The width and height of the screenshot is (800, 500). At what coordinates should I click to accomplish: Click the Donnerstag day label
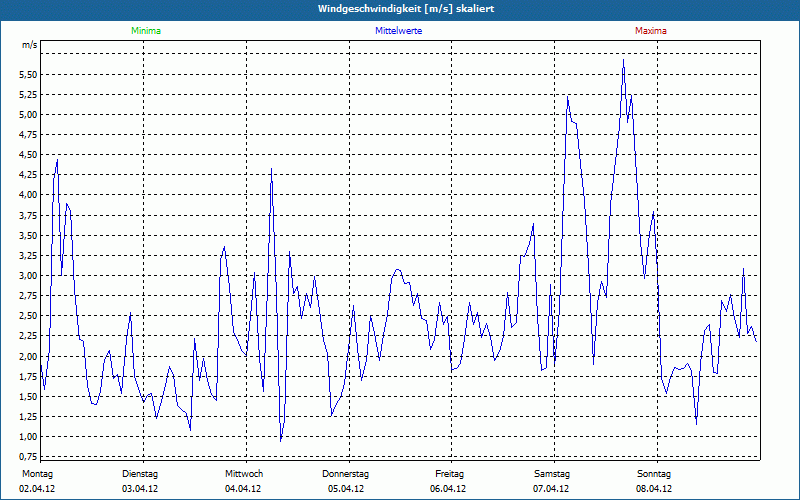345,474
